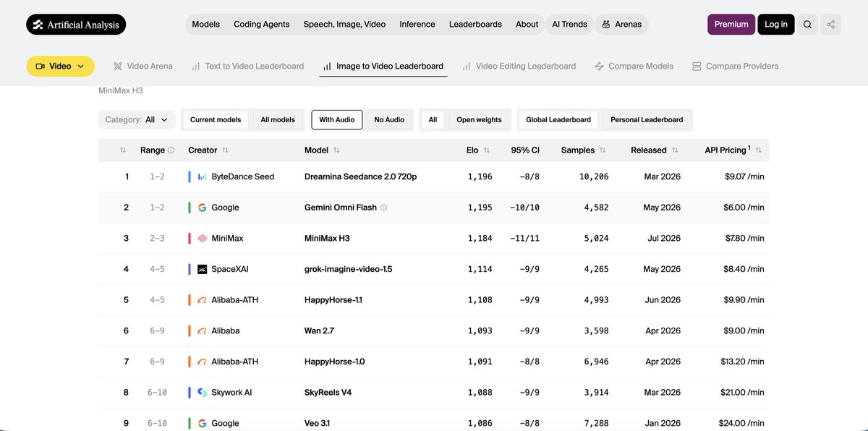Click the 95% CI column header
868x431 pixels.
[525, 150]
